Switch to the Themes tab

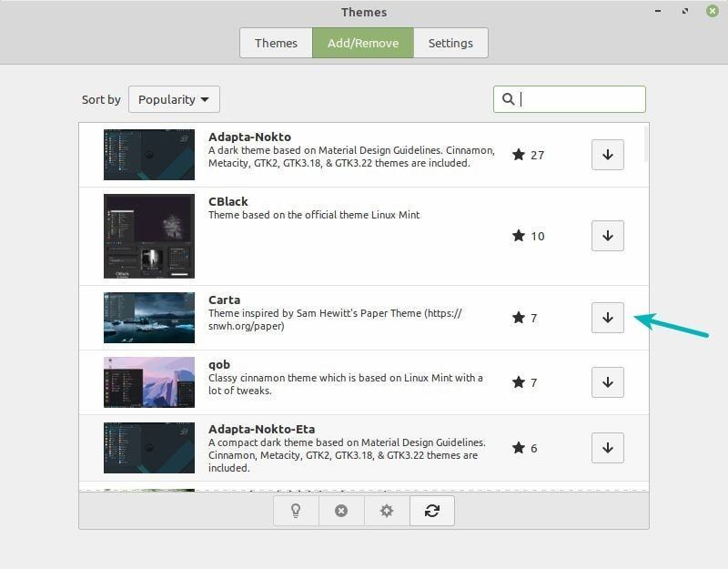275,42
